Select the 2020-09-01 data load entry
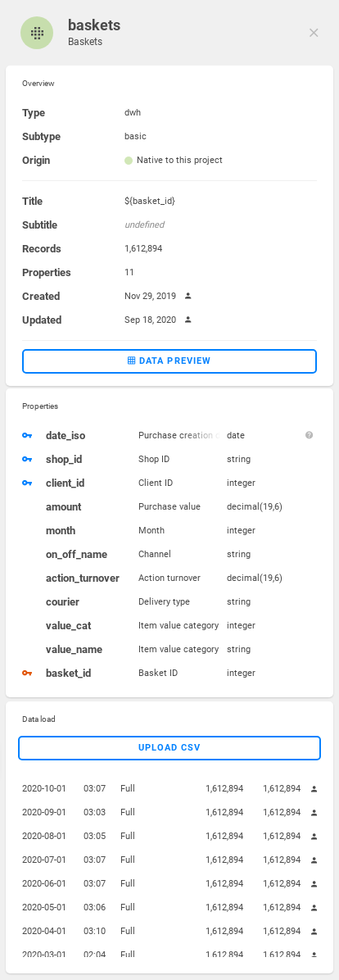This screenshot has height=980, width=339. point(169,813)
